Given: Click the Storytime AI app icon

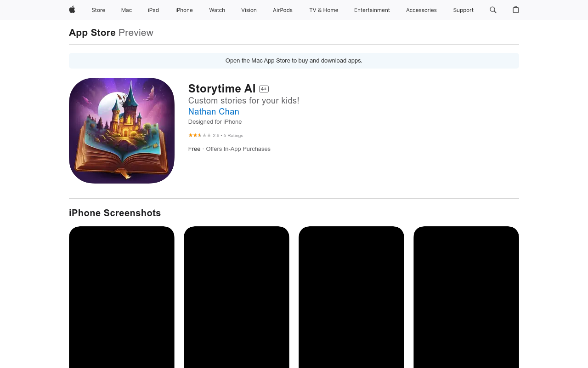Looking at the screenshot, I should 122,131.
